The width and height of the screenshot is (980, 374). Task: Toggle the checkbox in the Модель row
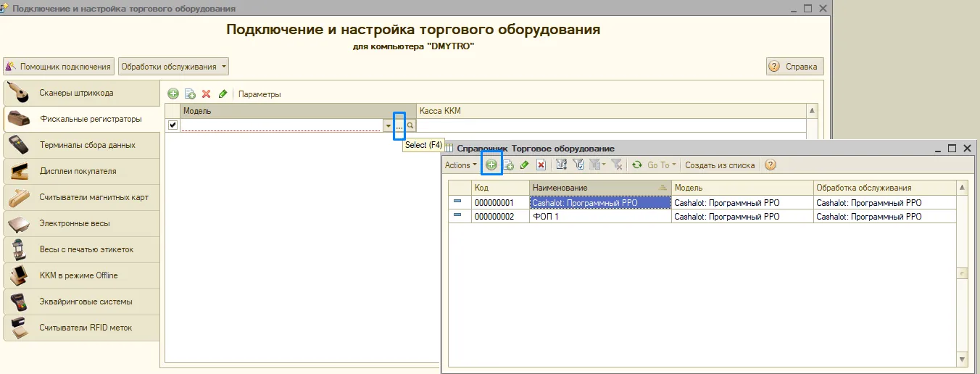pyautogui.click(x=173, y=125)
